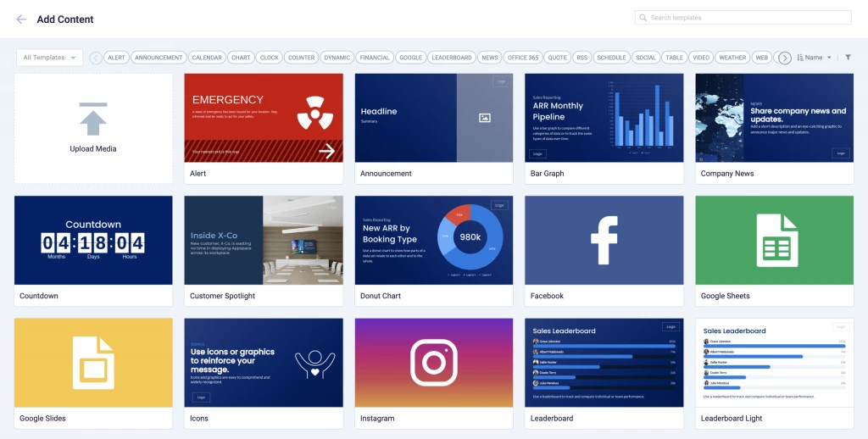868x439 pixels.
Task: Click the Instagram camera logo
Action: [x=434, y=363]
